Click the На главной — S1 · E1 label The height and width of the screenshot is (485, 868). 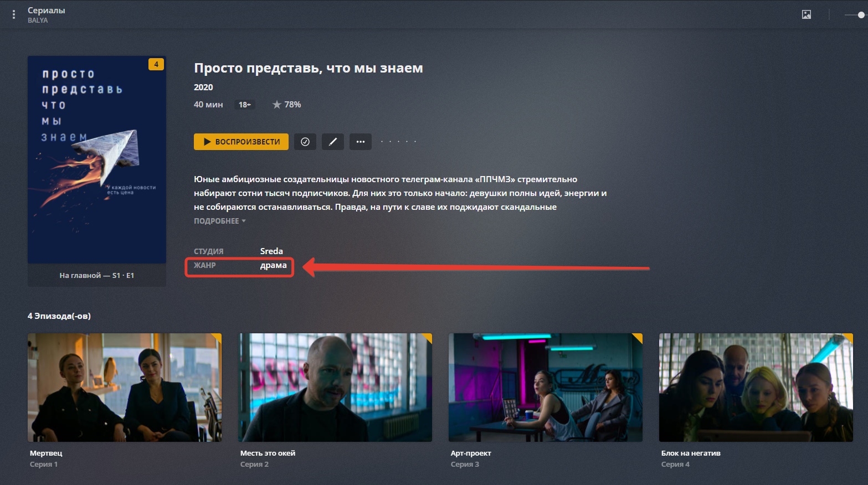click(97, 275)
